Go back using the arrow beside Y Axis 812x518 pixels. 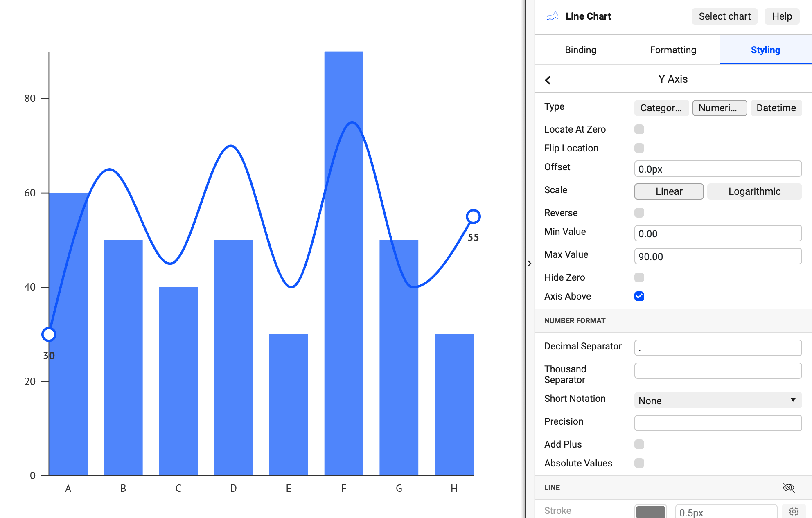point(548,80)
